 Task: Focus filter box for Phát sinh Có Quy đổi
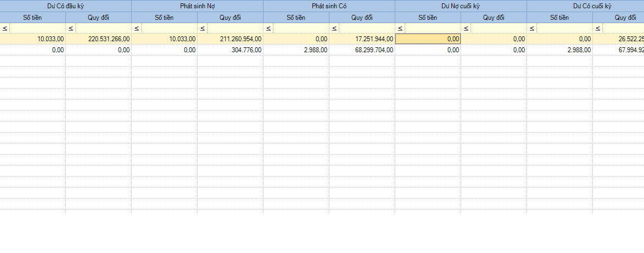(367, 29)
